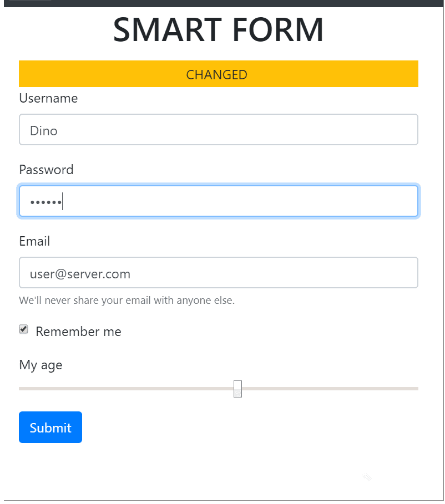Set My age slider to its maximum end
The image size is (445, 504).
tap(417, 389)
